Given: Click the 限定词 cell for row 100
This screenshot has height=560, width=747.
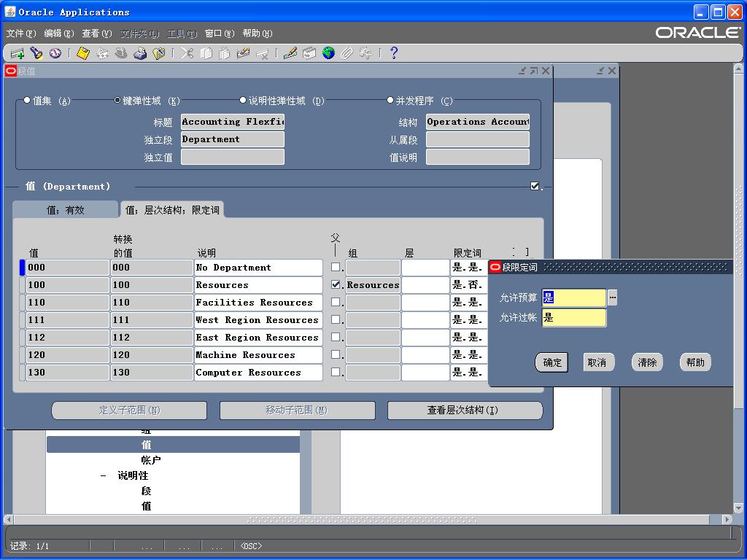Looking at the screenshot, I should (469, 285).
